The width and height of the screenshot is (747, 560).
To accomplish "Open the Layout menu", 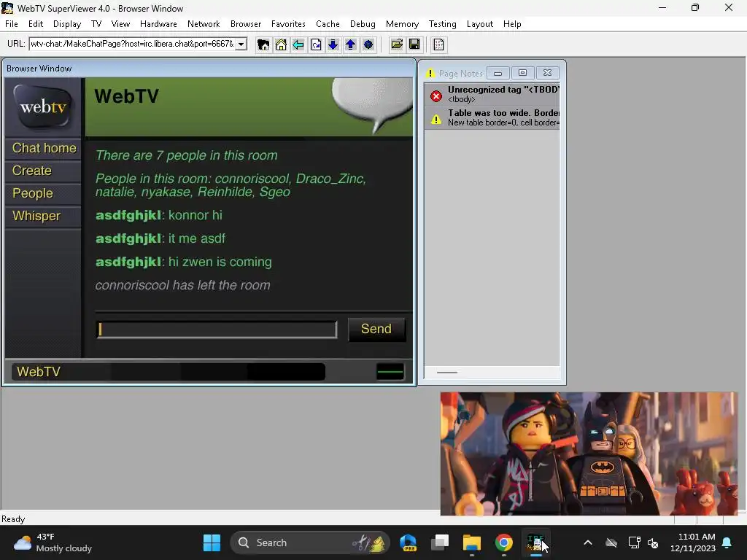I will coord(480,24).
